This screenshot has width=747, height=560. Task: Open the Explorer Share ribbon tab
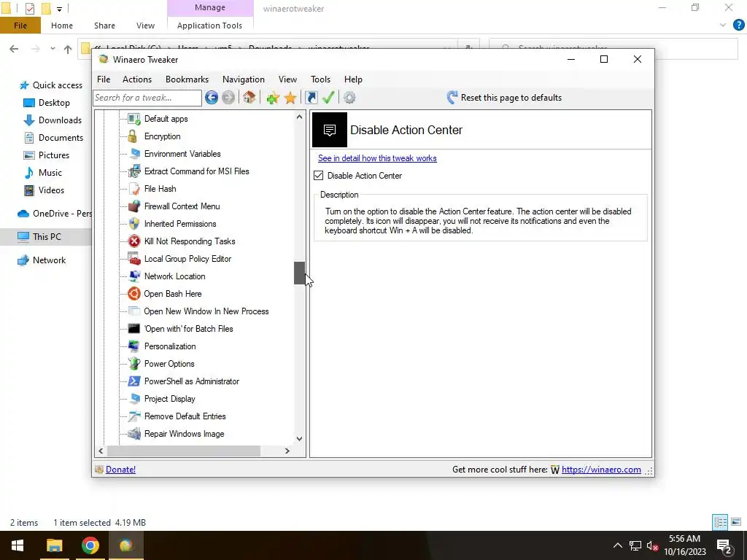click(x=104, y=26)
